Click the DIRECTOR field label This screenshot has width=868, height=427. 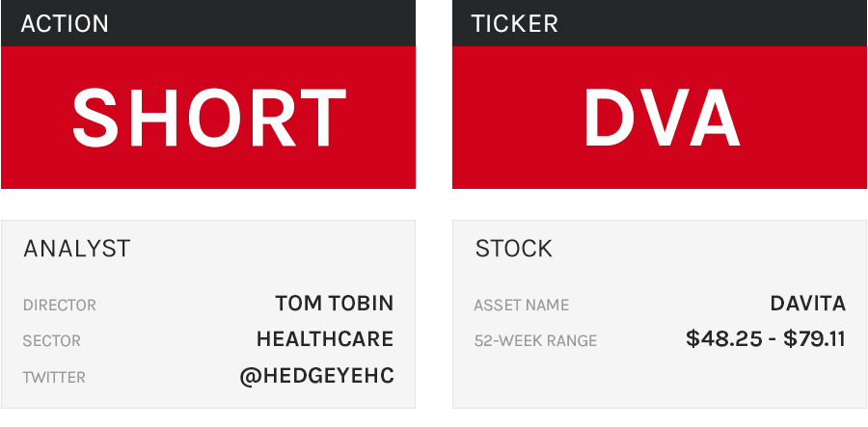pyautogui.click(x=60, y=306)
